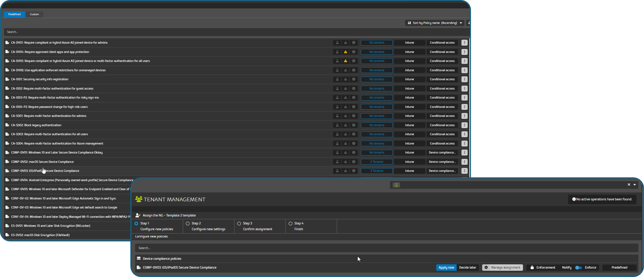The image size is (644, 277).
Task: Click the sort icon in the Sort by Policy name control
Action: coord(409,23)
